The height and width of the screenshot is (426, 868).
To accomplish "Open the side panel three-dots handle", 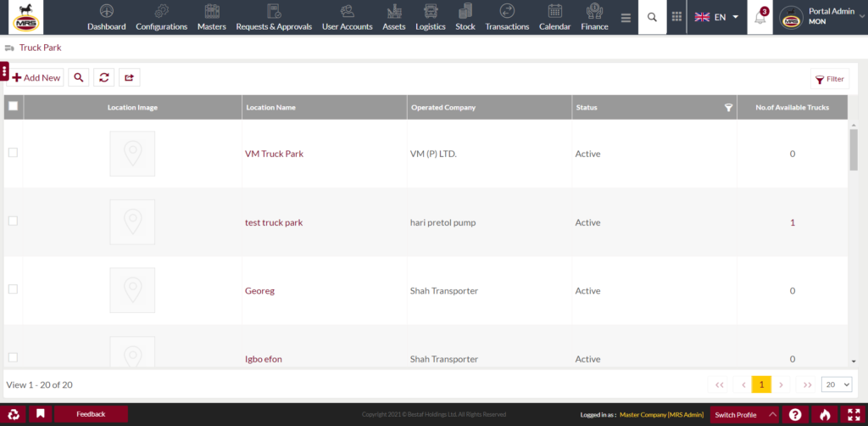I will click(x=4, y=71).
